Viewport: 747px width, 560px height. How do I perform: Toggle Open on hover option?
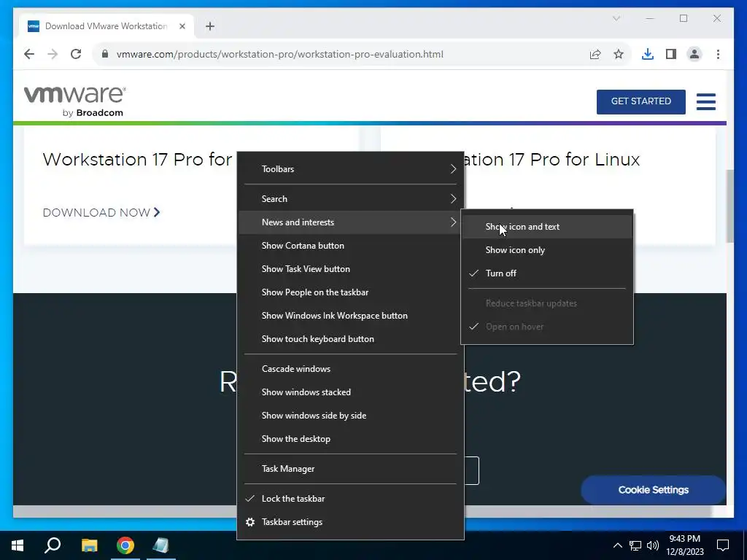[x=547, y=327]
